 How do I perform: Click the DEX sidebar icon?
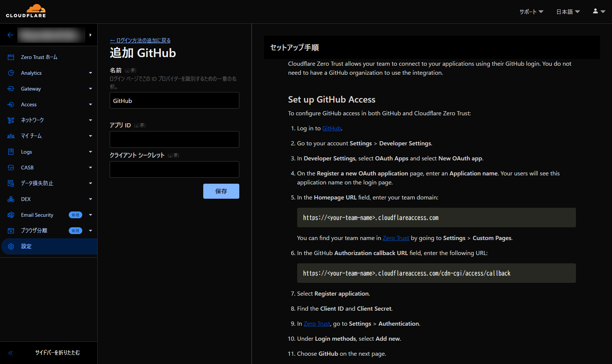(x=11, y=199)
